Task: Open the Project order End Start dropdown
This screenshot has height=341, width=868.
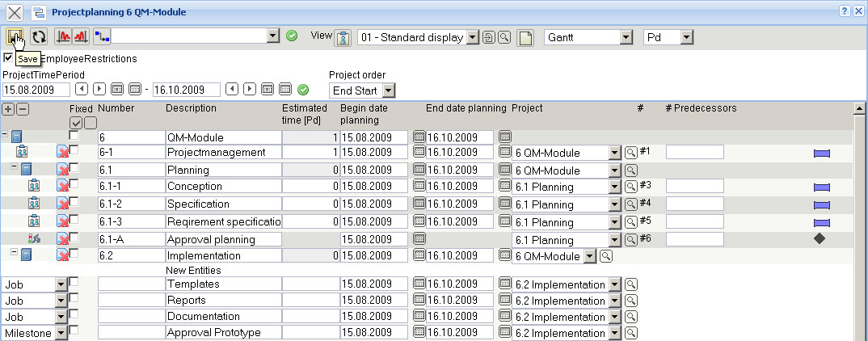Action: pos(389,91)
